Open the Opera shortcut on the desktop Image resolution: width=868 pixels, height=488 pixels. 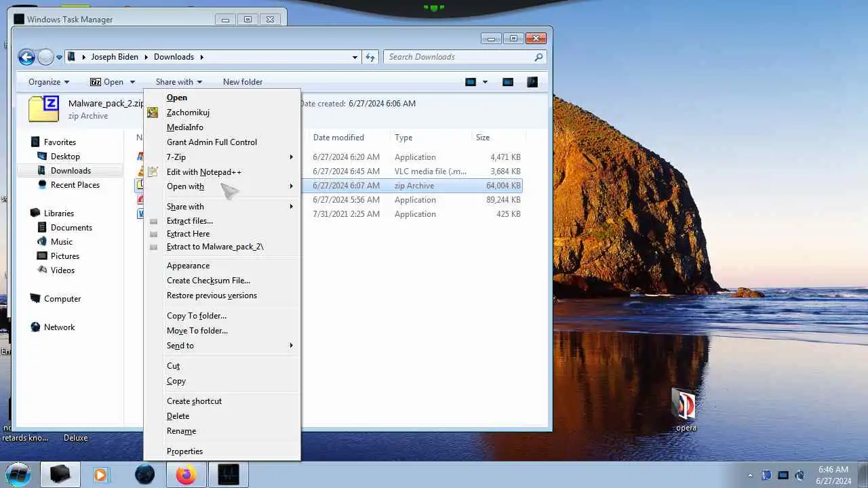686,409
